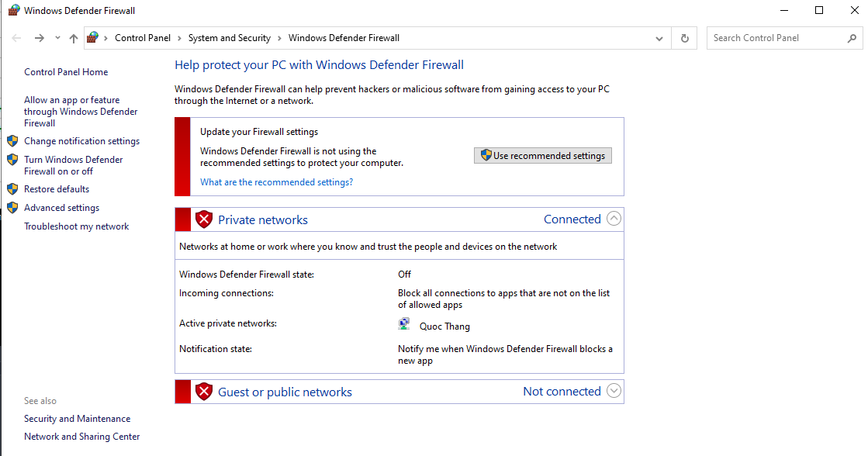
Task: Click the search magnifier icon
Action: tap(852, 38)
